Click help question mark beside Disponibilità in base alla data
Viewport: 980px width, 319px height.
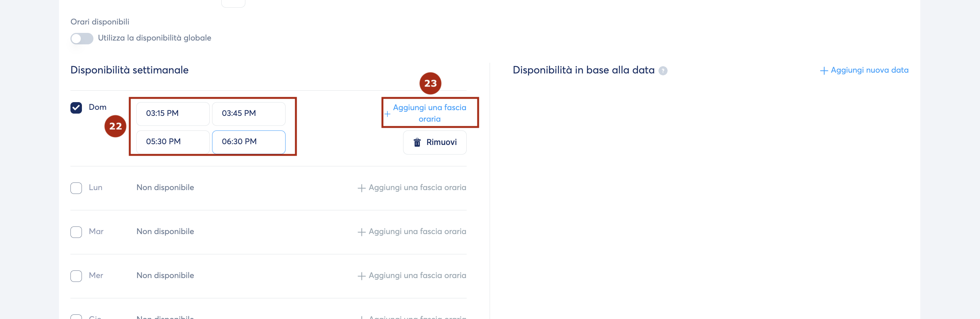pyautogui.click(x=663, y=71)
